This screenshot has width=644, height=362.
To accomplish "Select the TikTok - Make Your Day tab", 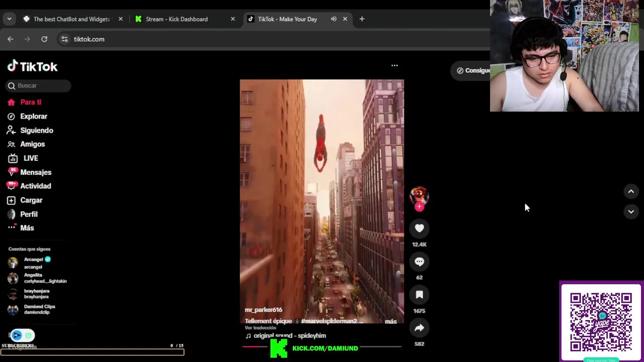I will pos(287,19).
